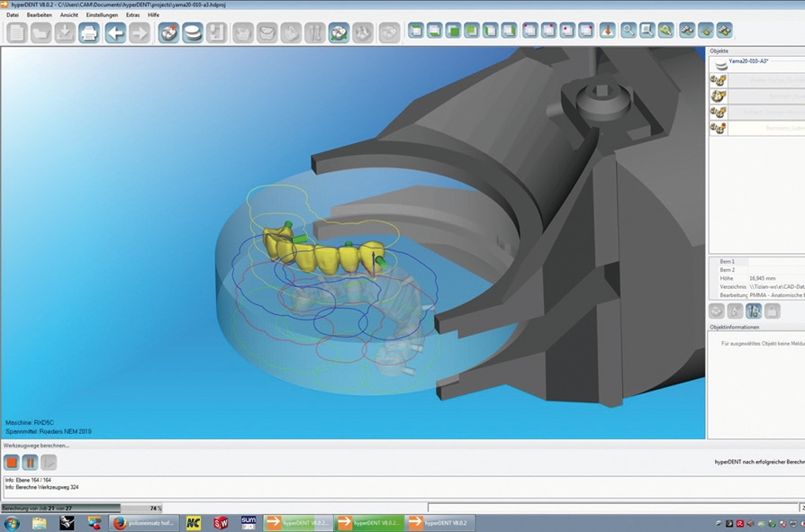Click the lock icon below object properties
The image size is (805, 532).
pos(773,311)
